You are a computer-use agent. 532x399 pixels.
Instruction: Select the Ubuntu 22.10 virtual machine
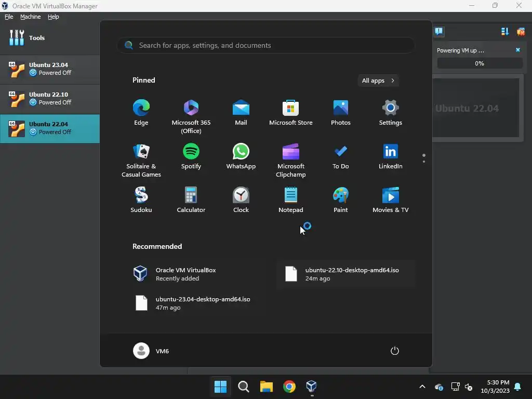pos(50,99)
